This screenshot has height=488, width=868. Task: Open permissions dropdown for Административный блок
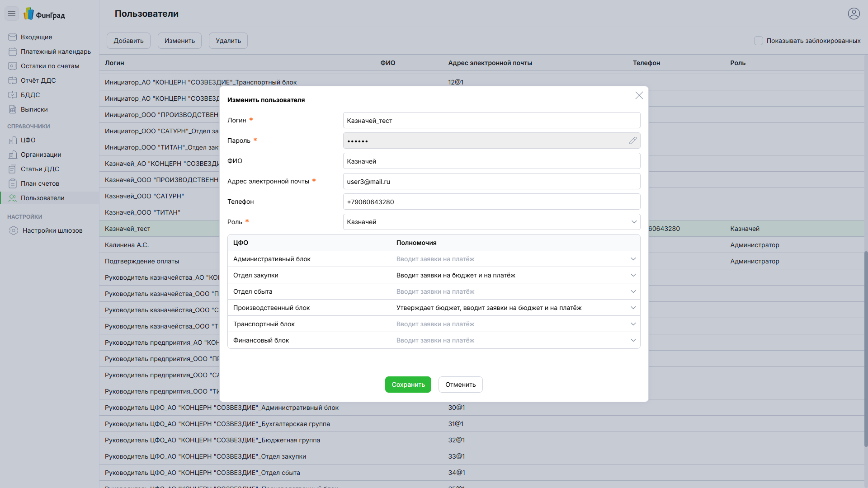coord(633,259)
